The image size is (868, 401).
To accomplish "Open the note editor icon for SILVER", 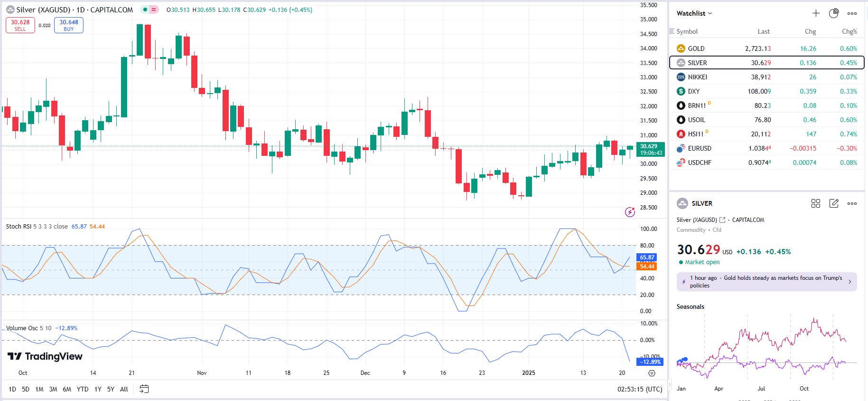I will 834,203.
